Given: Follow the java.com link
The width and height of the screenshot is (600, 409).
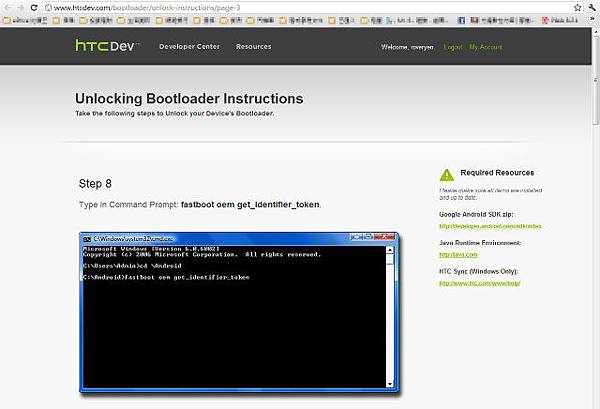Looking at the screenshot, I should coord(458,254).
